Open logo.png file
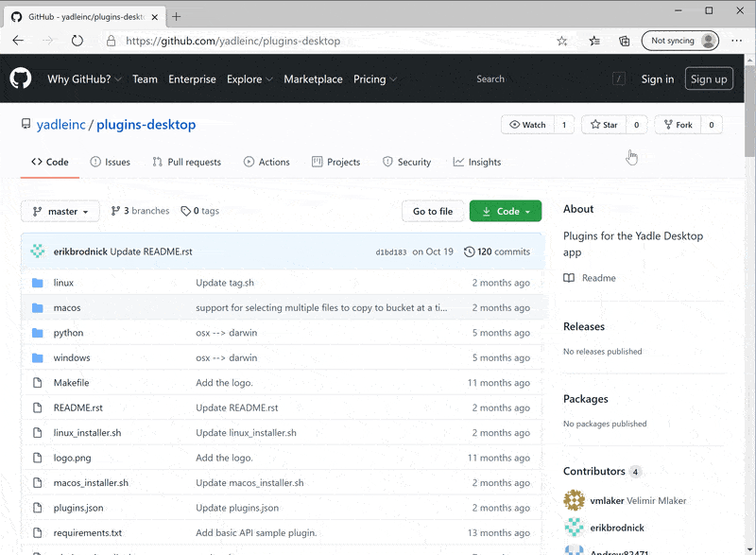Viewport: 756px width, 555px height. (x=73, y=458)
